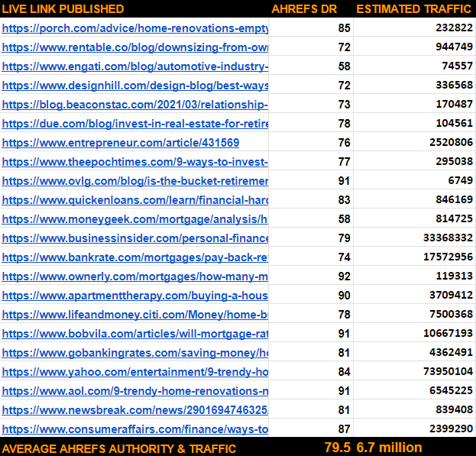
Task: Select traffic value 10667193
Action: [448, 334]
